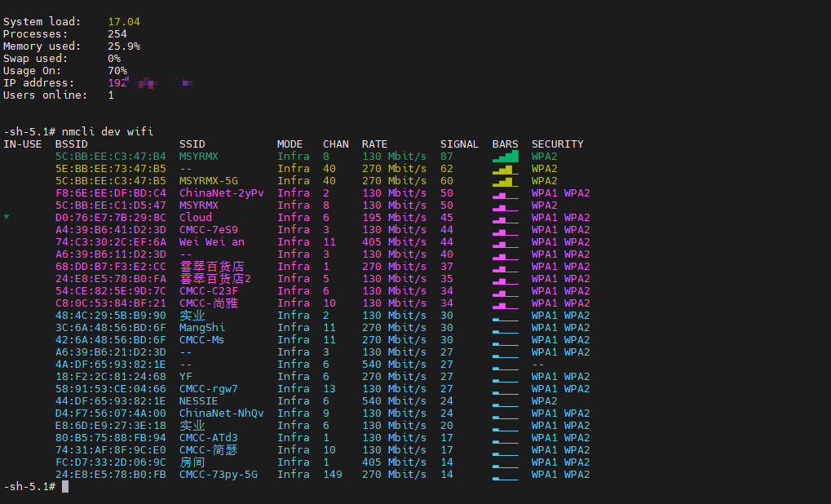
Task: Click the signal bars for CMCC-73py-5G
Action: [506, 475]
